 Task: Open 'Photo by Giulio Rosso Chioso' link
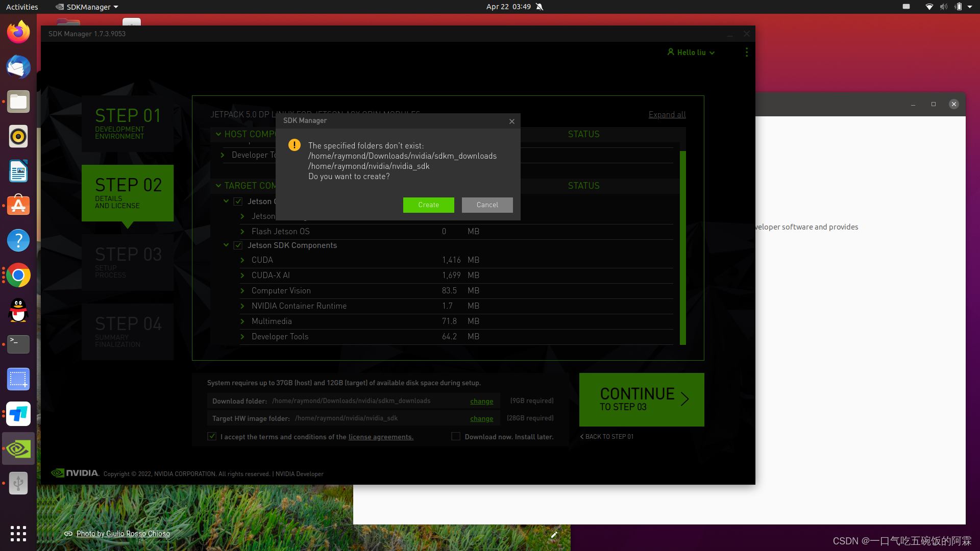point(123,534)
